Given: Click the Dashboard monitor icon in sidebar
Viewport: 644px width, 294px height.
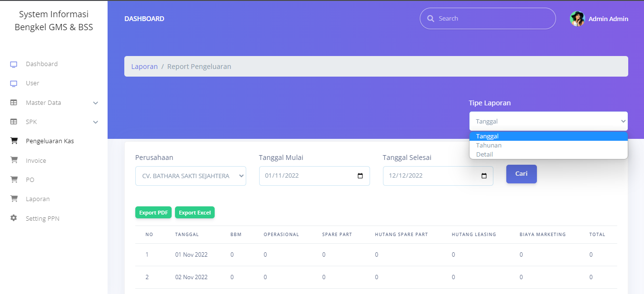Looking at the screenshot, I should 14,64.
